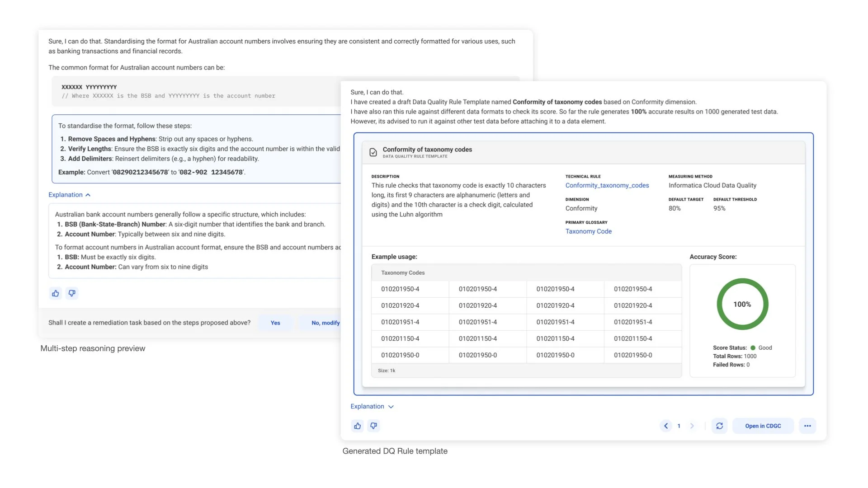
Task: Click thumbs up on account format response
Action: pos(56,293)
